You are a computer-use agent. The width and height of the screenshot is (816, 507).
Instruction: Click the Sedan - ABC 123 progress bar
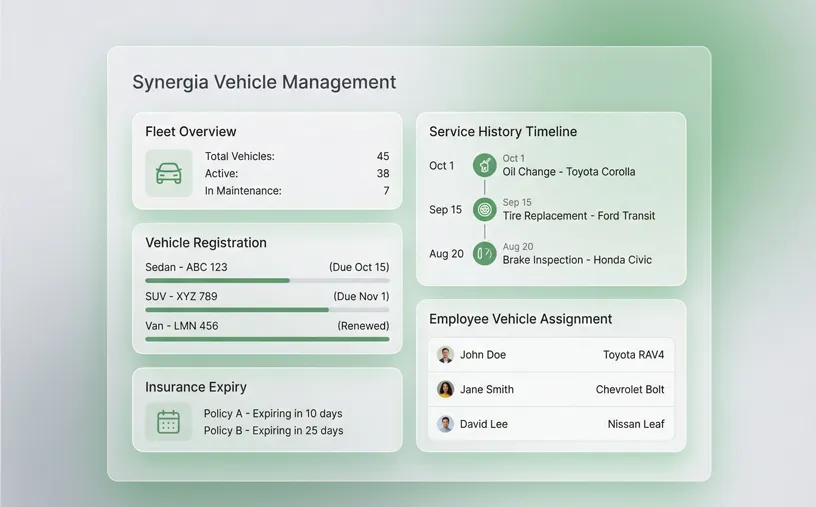(x=267, y=281)
